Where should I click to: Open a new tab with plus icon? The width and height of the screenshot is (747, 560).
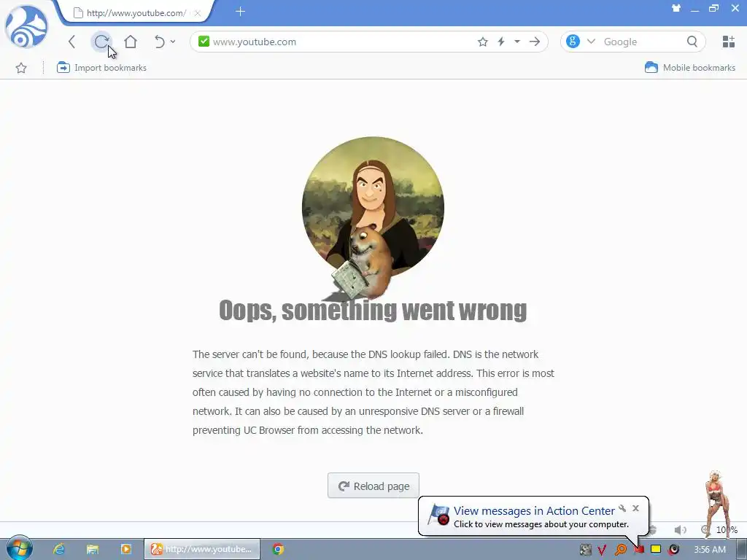(x=240, y=12)
